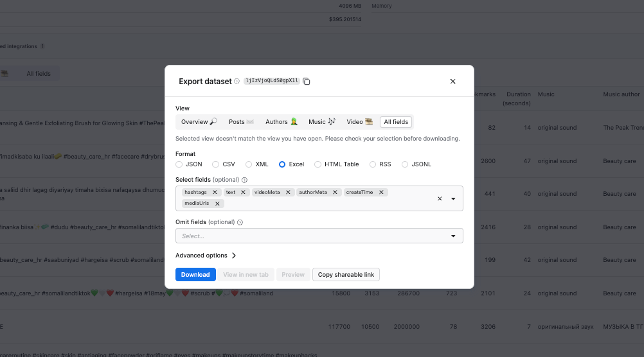644x357 pixels.
Task: Click the Preview button
Action: point(293,275)
